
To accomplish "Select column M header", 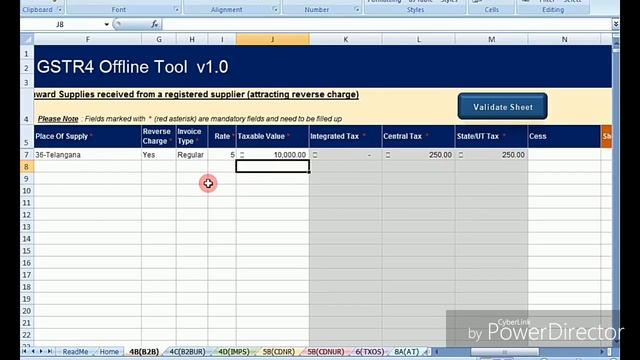I will [x=491, y=39].
